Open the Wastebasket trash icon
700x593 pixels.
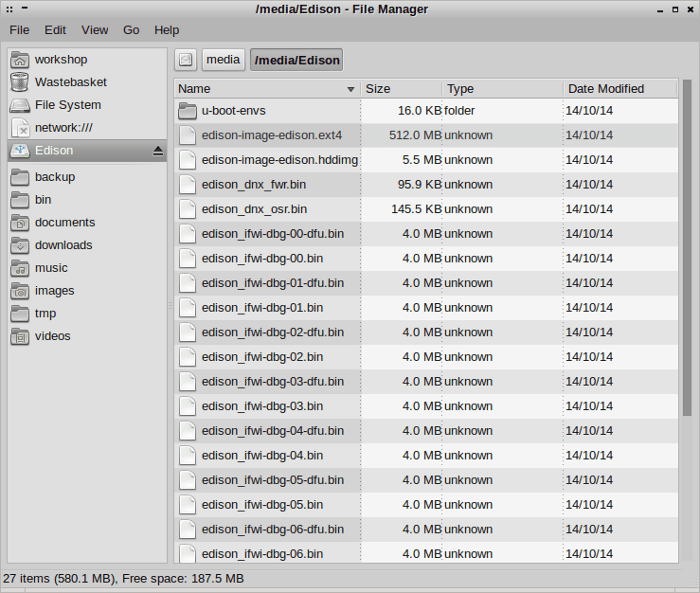tap(20, 82)
